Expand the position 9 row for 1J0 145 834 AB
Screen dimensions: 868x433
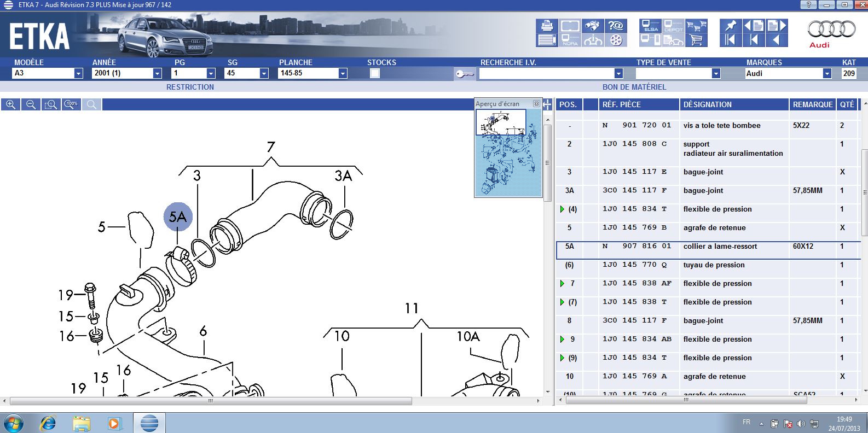click(x=562, y=340)
